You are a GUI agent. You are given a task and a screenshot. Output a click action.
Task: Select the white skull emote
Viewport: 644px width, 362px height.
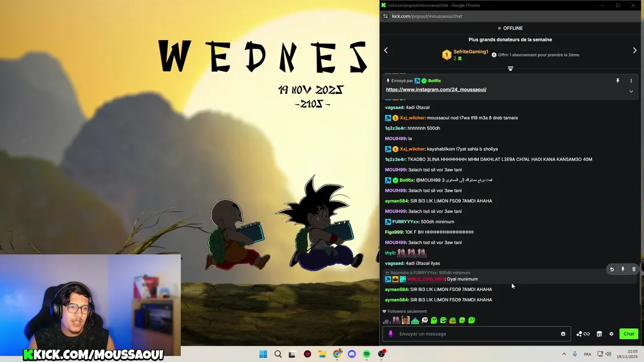[x=425, y=320]
